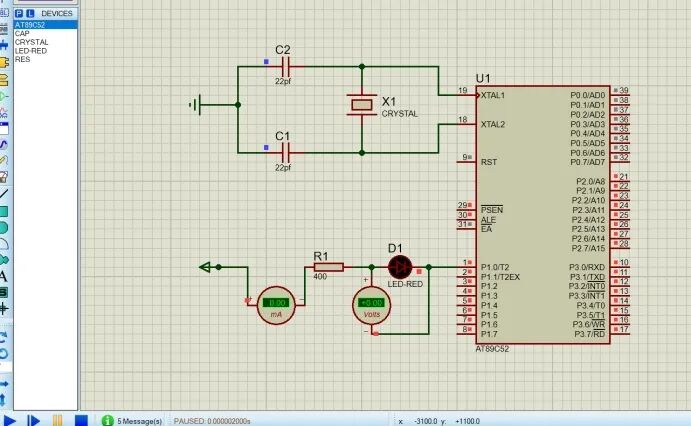Click the '5 Message(s)' status text

(x=140, y=421)
